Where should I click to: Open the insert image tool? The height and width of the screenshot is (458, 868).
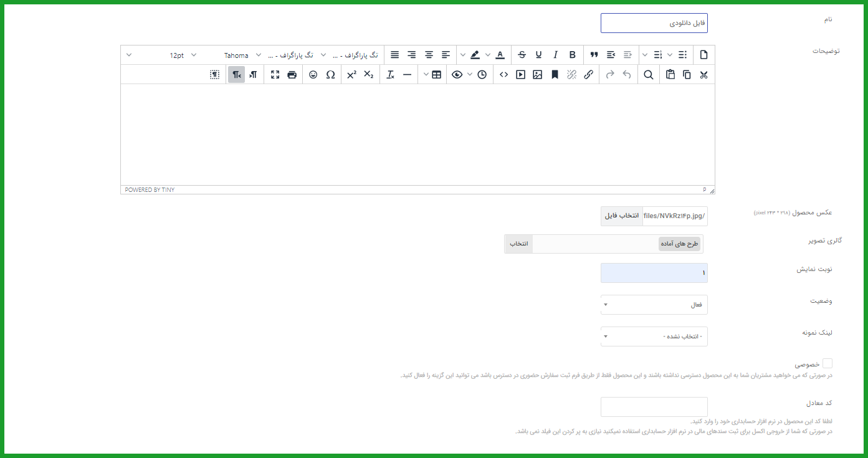click(537, 75)
